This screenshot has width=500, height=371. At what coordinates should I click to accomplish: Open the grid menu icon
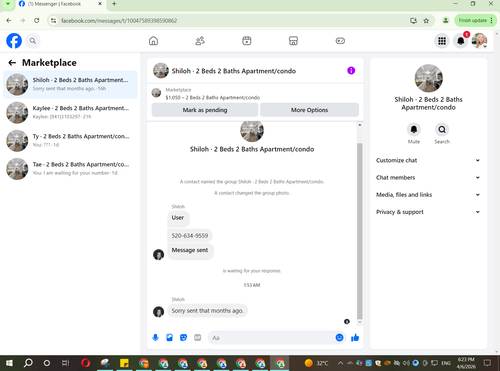[442, 41]
